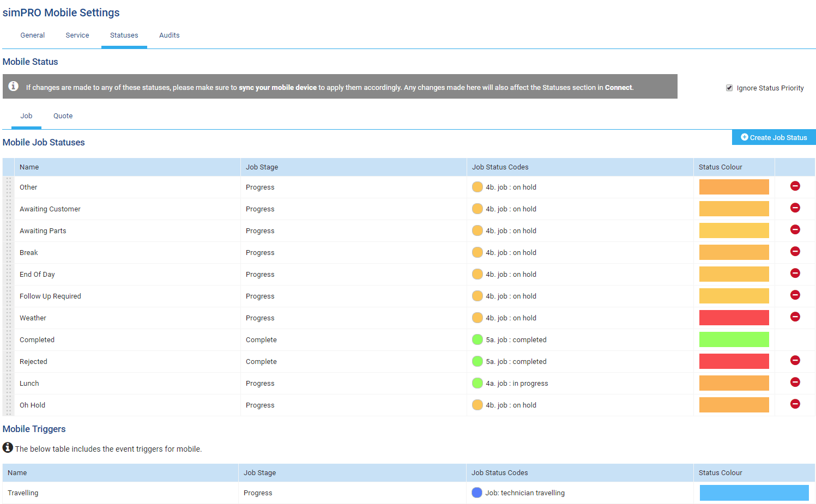Click the drag handle beside the Break row
This screenshot has width=816, height=504.
tap(8, 252)
